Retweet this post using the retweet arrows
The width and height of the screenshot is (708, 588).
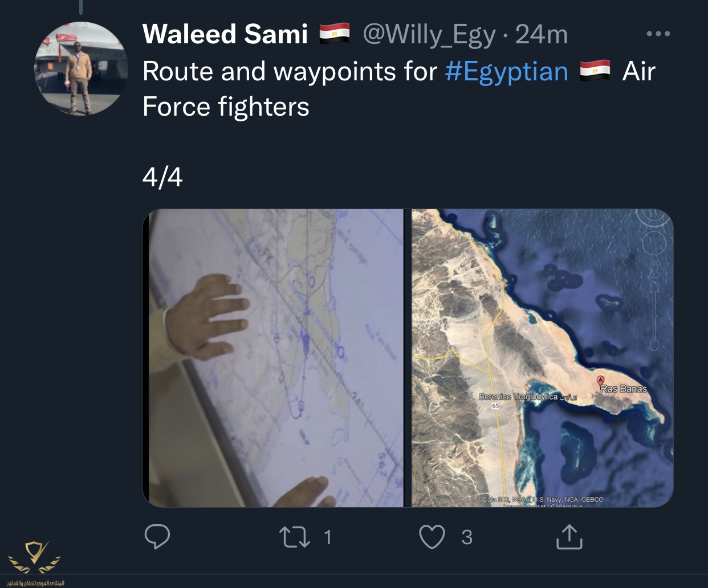pyautogui.click(x=295, y=537)
